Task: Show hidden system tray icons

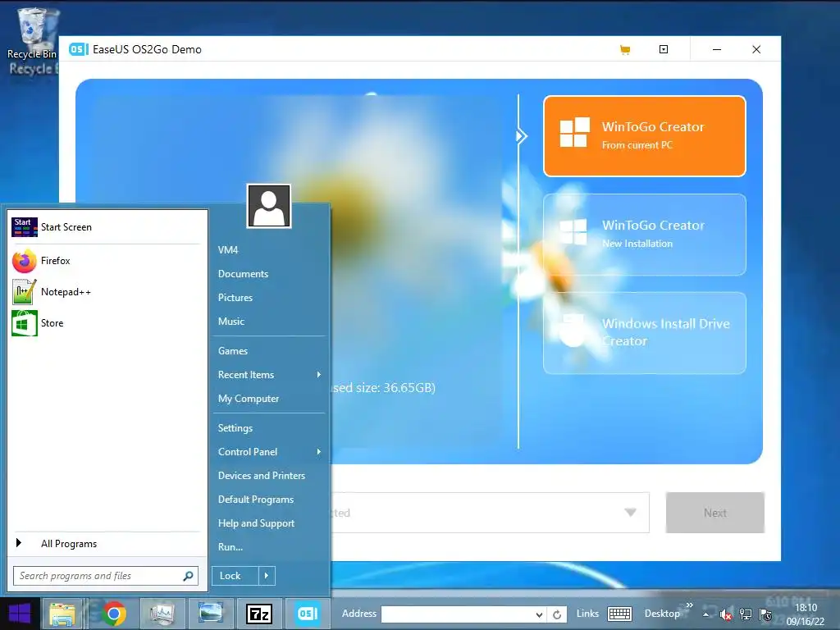Action: (x=706, y=614)
